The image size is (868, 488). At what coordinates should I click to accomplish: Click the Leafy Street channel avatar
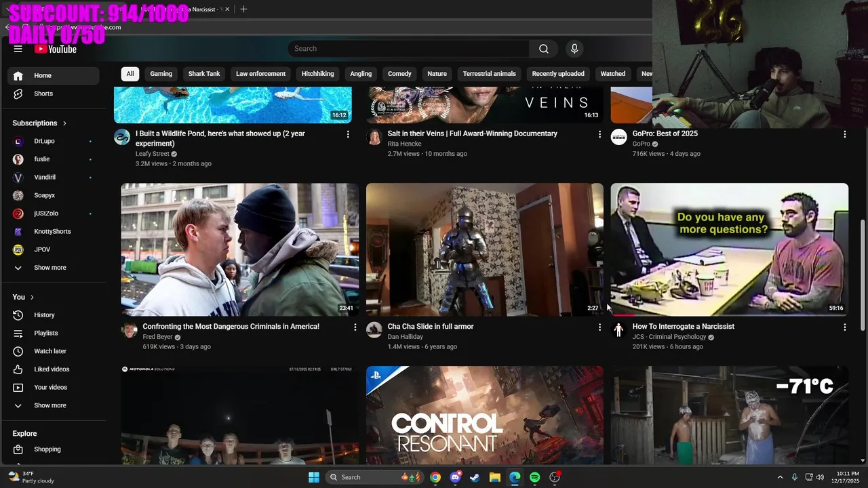[x=122, y=137]
